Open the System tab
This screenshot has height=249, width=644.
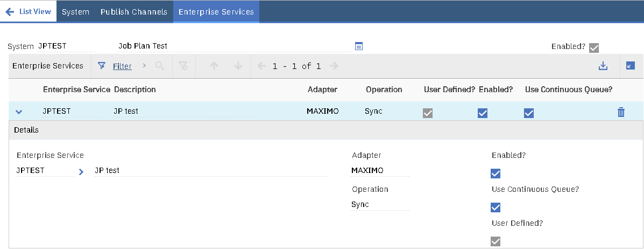click(75, 11)
